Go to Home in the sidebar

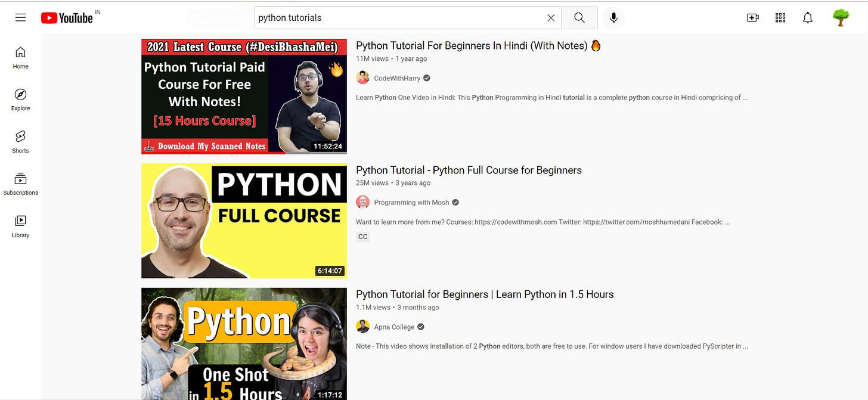click(20, 58)
